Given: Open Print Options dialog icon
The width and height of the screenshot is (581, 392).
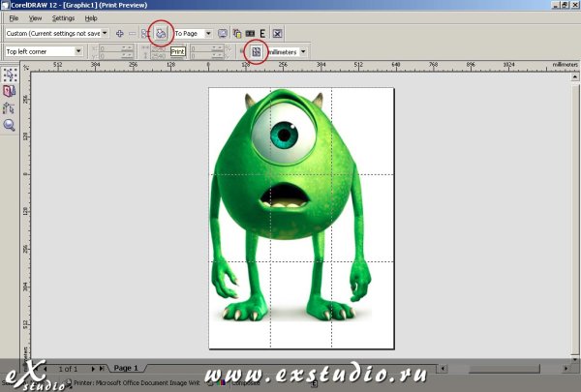Looking at the screenshot, I should [144, 34].
